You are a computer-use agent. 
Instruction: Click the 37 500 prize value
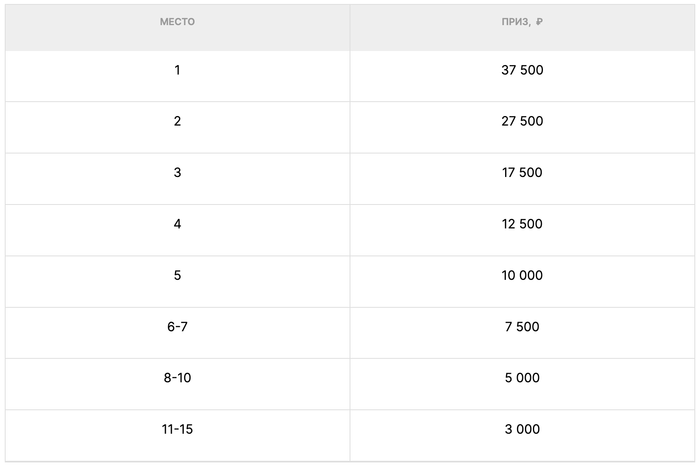coord(522,70)
